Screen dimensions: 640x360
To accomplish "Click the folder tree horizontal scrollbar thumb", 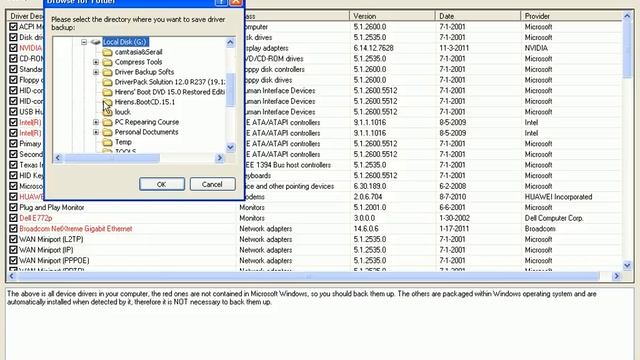I will click(x=111, y=158).
